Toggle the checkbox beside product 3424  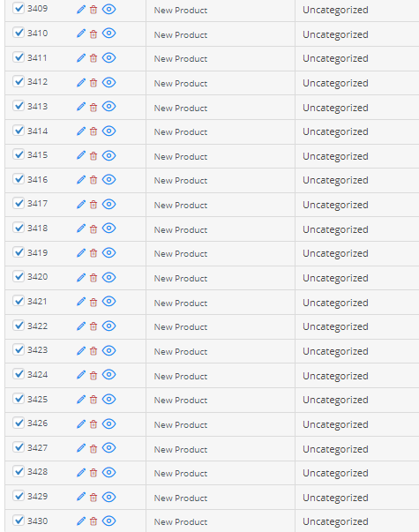click(x=19, y=374)
